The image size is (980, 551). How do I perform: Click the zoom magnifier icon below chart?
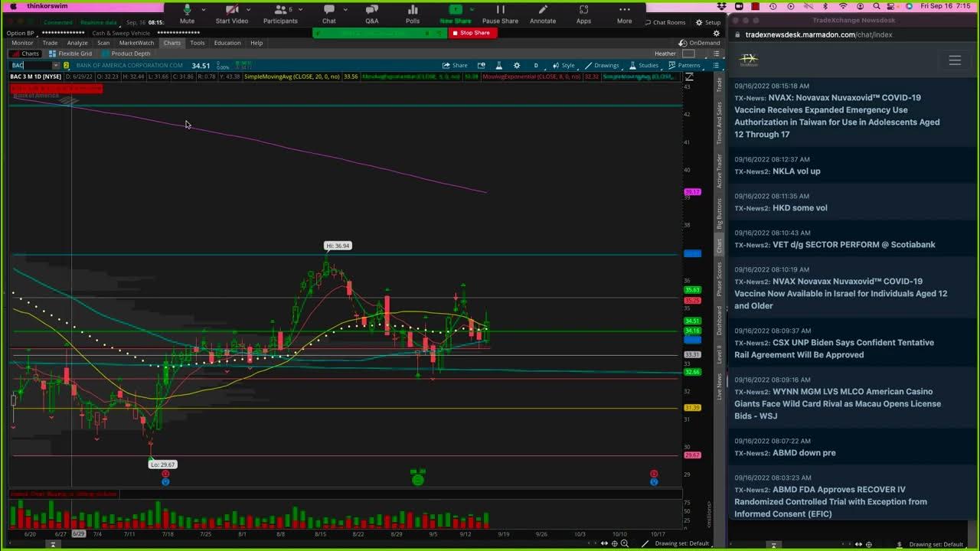click(625, 544)
